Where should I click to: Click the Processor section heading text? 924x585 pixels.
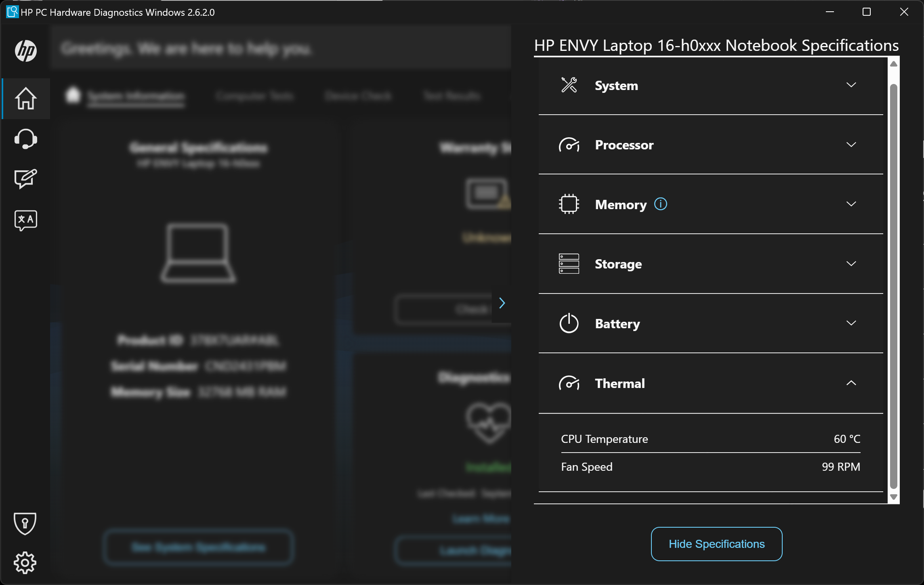click(x=624, y=145)
